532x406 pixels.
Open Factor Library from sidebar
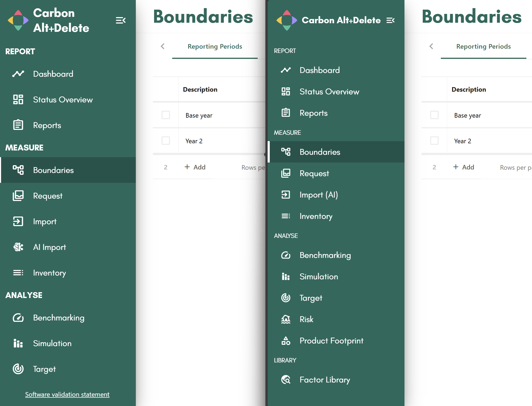point(325,380)
